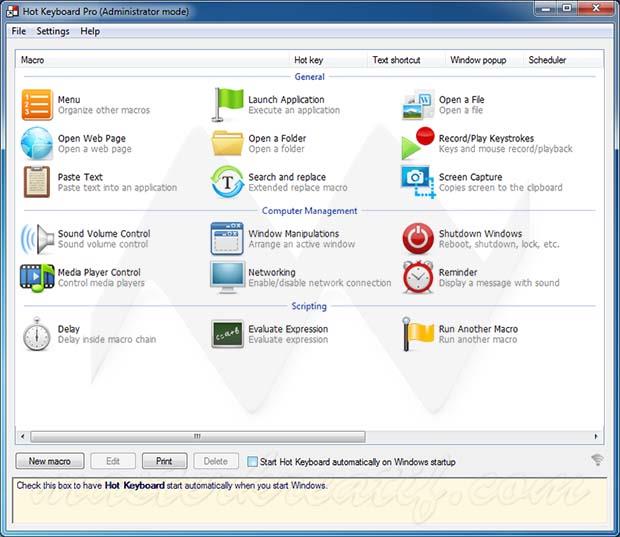This screenshot has width=620, height=537.
Task: Click the wireless signal icon beside the startup checkbox
Action: pyautogui.click(x=597, y=459)
